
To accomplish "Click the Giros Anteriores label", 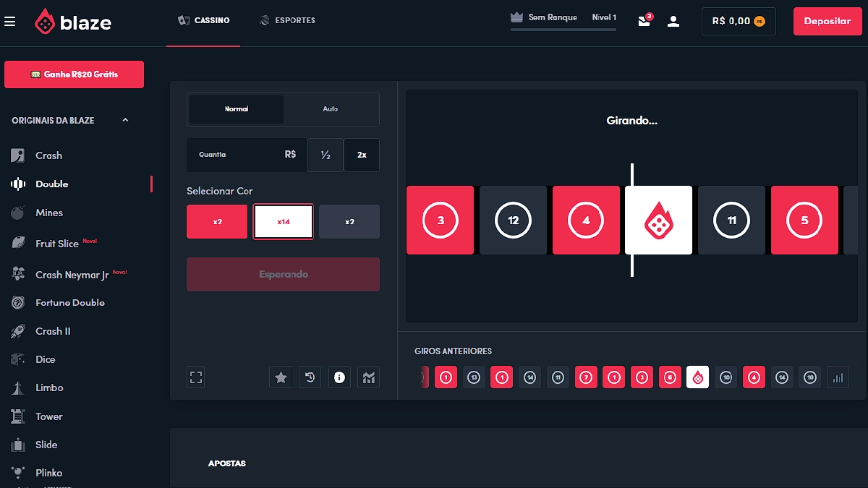I will pyautogui.click(x=454, y=351).
